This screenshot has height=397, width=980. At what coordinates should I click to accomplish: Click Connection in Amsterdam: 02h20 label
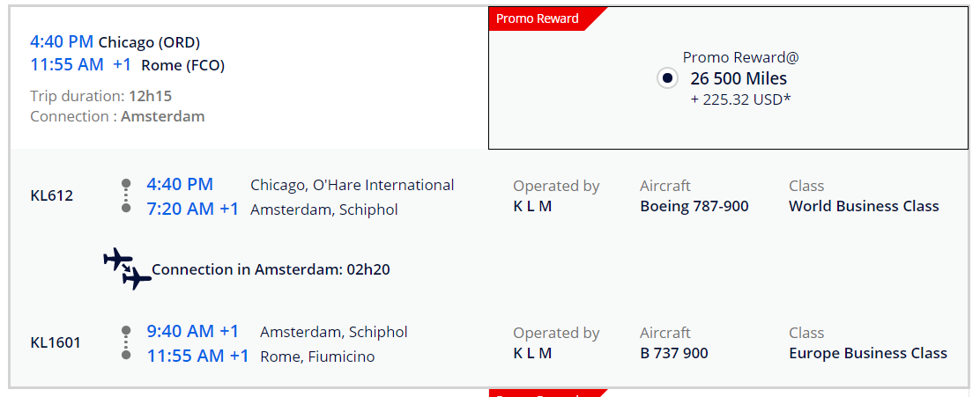point(271,269)
